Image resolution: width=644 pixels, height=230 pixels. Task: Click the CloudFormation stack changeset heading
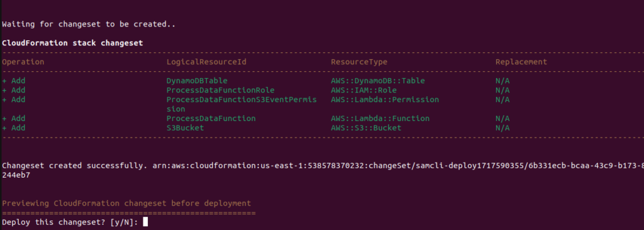coord(72,43)
